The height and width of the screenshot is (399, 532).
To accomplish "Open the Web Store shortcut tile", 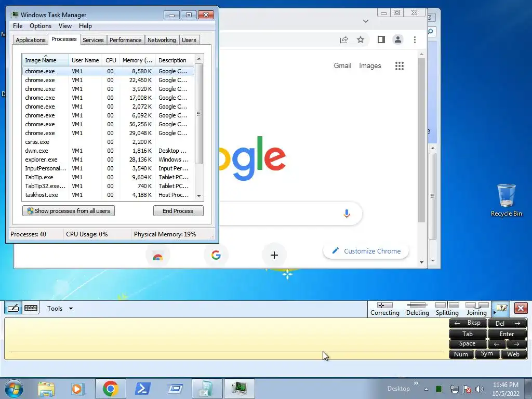I will pyautogui.click(x=158, y=255).
